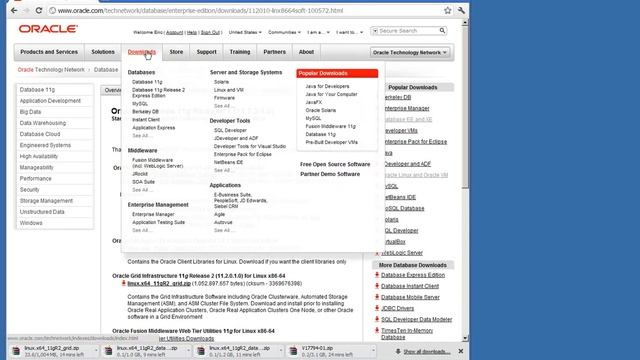Open the Solutions menu

click(x=103, y=52)
